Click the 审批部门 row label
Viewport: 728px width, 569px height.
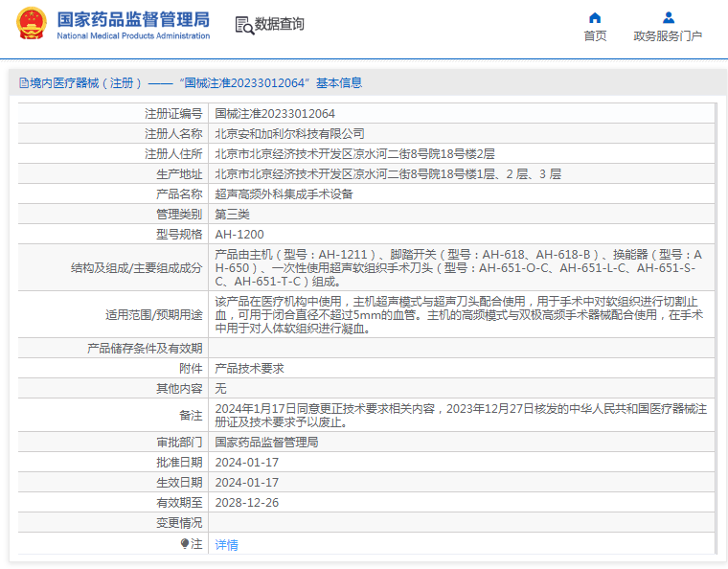click(x=179, y=443)
